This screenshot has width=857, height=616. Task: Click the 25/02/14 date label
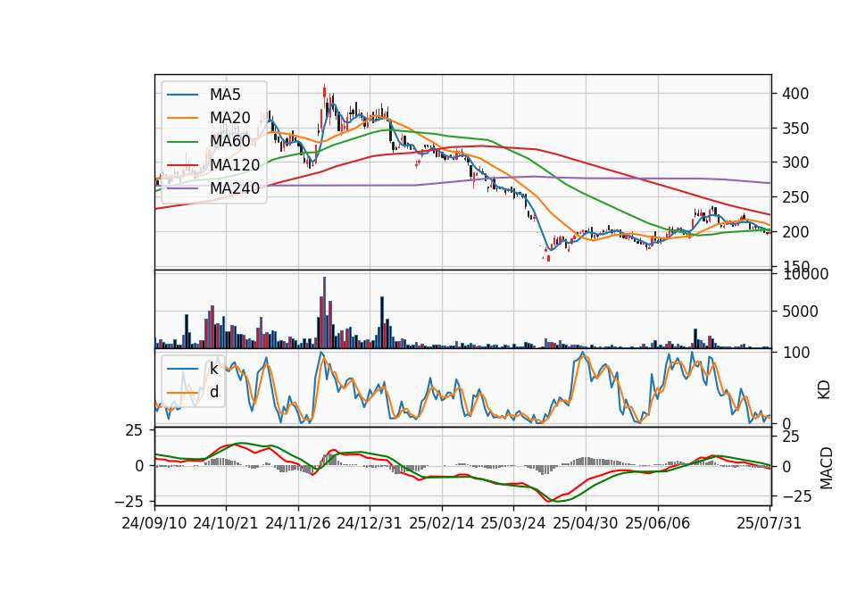tap(442, 523)
